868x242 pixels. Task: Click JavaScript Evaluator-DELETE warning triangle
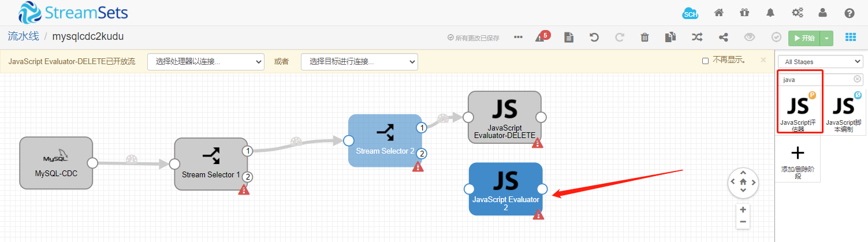tap(537, 143)
